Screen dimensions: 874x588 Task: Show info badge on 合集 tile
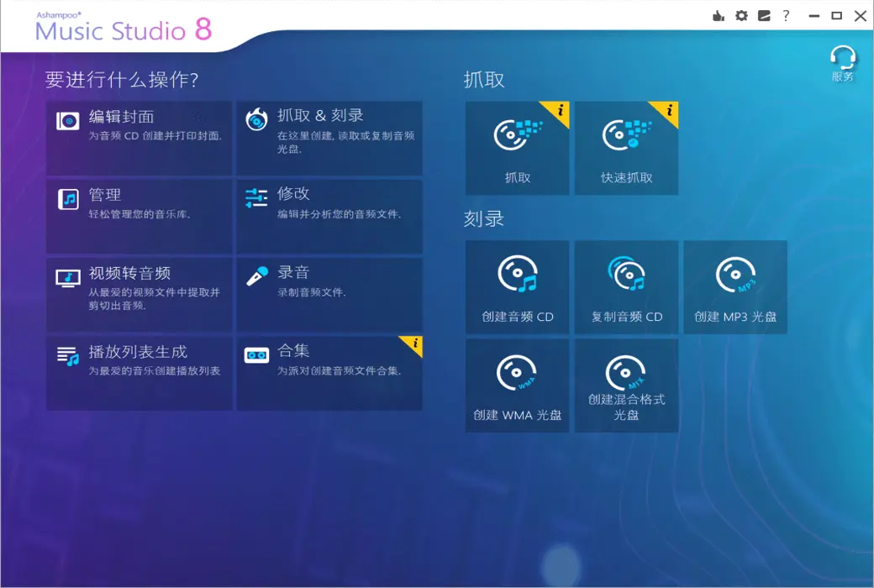[x=414, y=344]
